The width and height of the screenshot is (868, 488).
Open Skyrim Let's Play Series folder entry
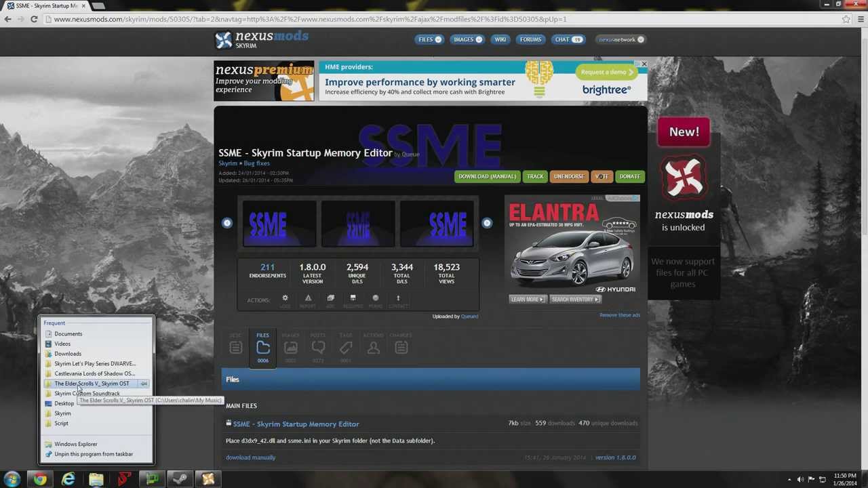[96, 363]
